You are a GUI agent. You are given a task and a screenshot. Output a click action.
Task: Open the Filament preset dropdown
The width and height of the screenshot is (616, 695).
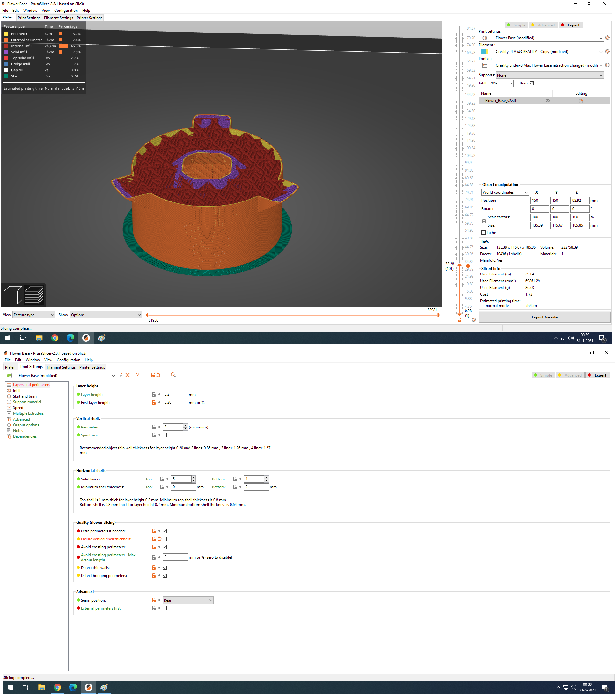pos(541,51)
